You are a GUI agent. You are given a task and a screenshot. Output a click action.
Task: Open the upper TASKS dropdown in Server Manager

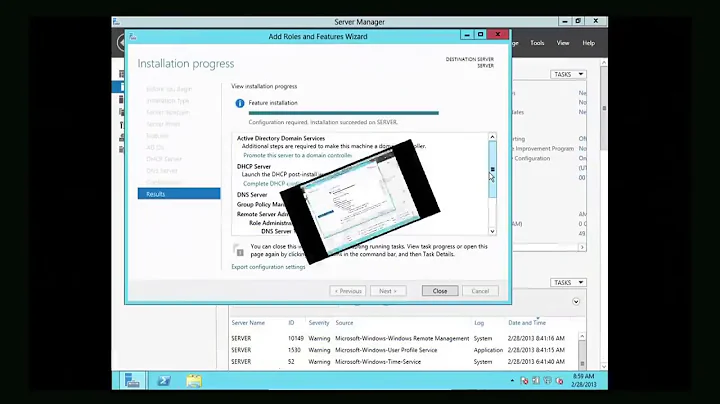coord(568,74)
